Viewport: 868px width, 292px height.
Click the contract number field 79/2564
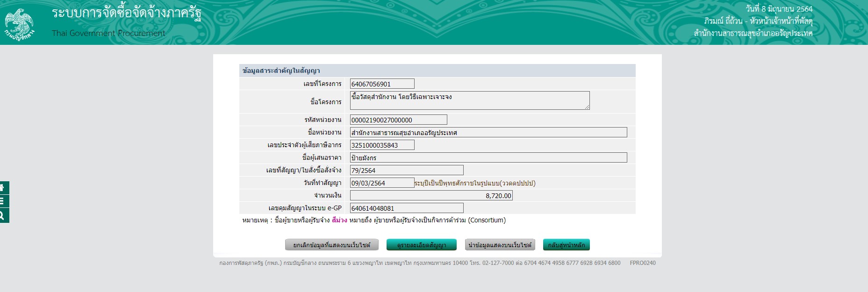tap(406, 171)
